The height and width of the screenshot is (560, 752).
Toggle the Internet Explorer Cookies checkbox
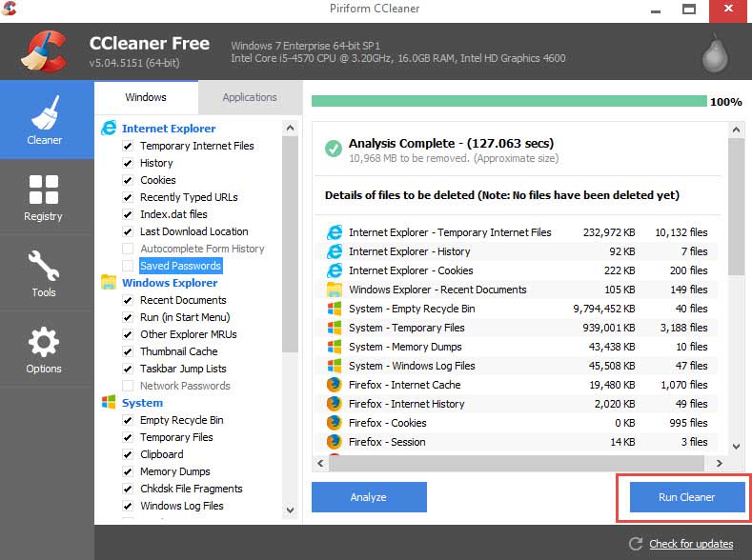point(128,180)
